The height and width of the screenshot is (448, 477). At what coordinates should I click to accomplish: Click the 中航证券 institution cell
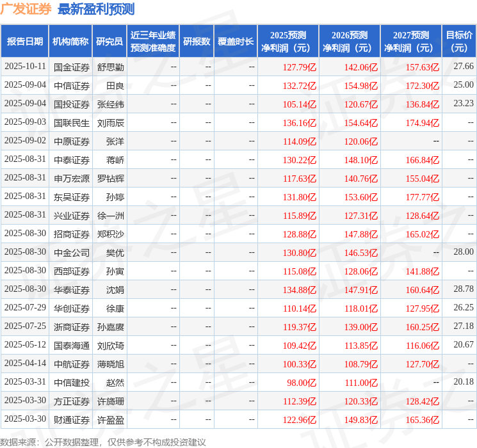pos(72,364)
